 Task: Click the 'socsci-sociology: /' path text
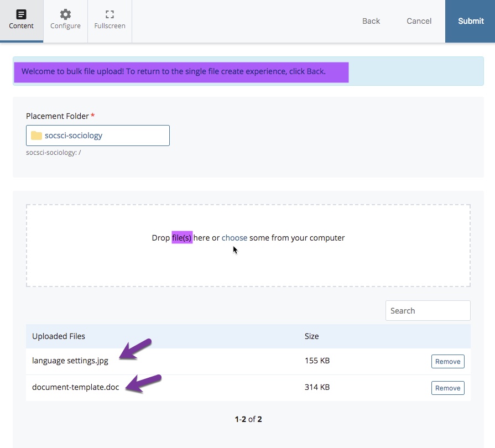[53, 153]
